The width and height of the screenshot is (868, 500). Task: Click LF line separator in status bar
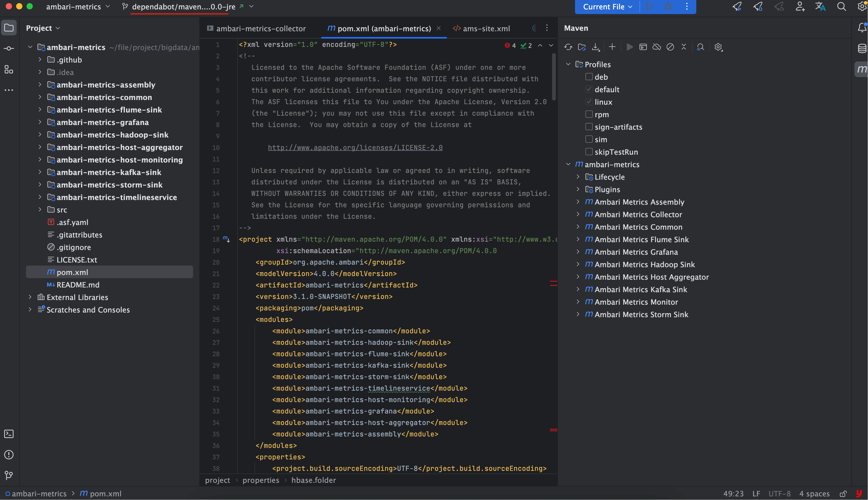coord(756,494)
